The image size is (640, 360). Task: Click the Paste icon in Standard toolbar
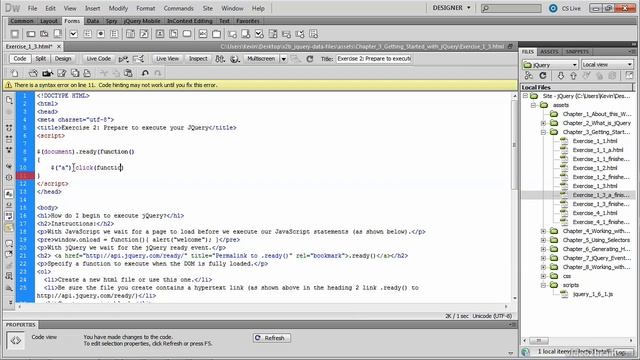click(x=128, y=73)
